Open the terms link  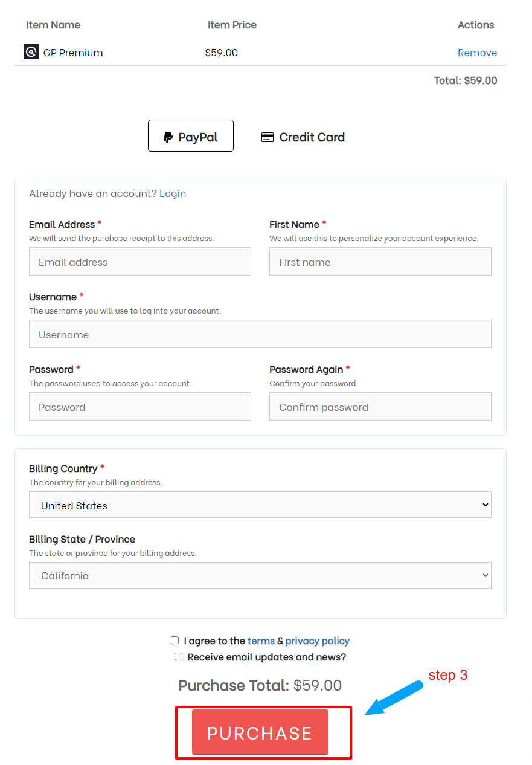click(x=261, y=641)
